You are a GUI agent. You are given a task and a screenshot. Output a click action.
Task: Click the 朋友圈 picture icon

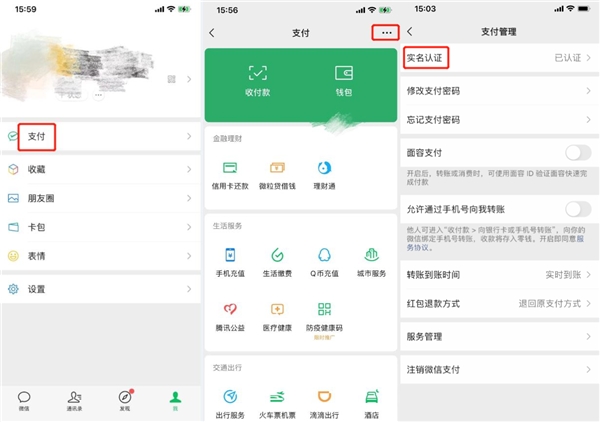13,198
